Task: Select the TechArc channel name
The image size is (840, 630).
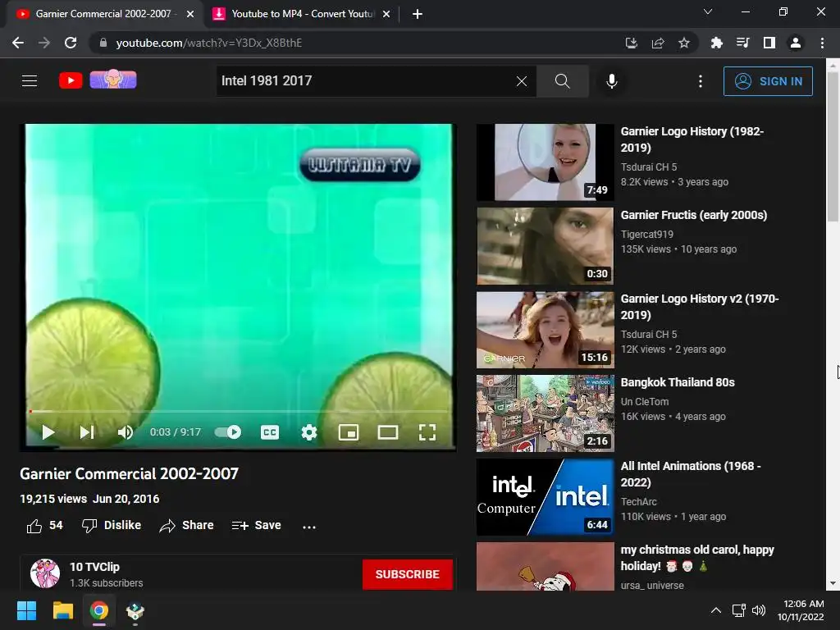Action: (x=638, y=501)
